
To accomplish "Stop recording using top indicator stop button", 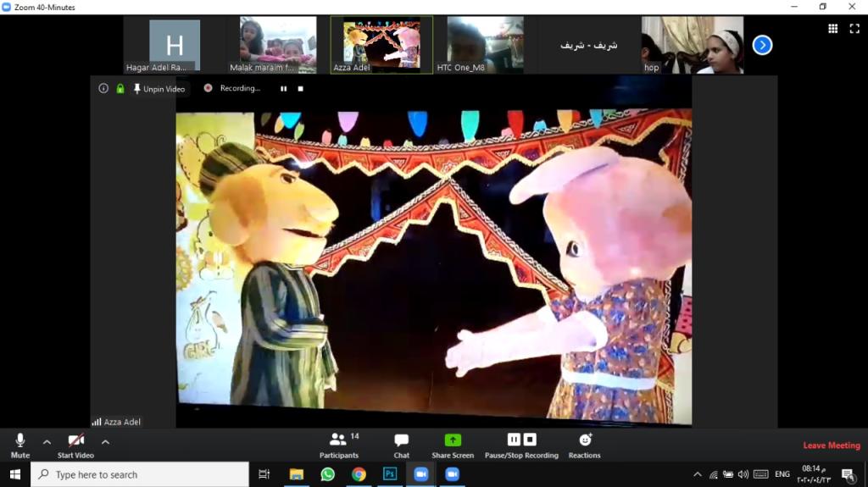I will [x=301, y=89].
